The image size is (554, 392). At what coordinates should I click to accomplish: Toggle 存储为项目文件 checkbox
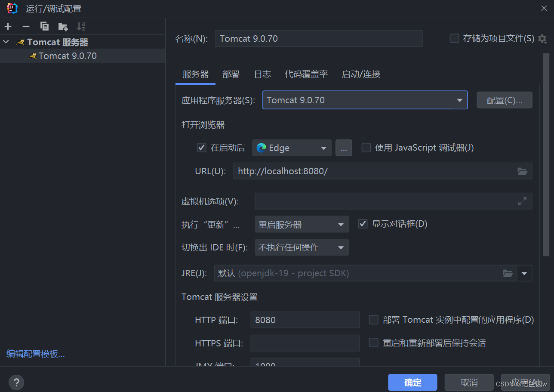click(x=454, y=39)
